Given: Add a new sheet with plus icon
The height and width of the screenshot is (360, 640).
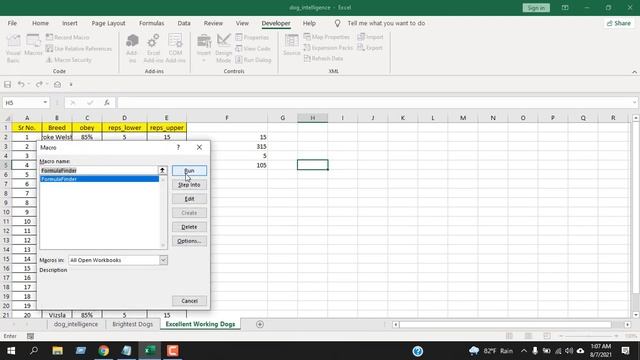Looking at the screenshot, I should click(260, 324).
